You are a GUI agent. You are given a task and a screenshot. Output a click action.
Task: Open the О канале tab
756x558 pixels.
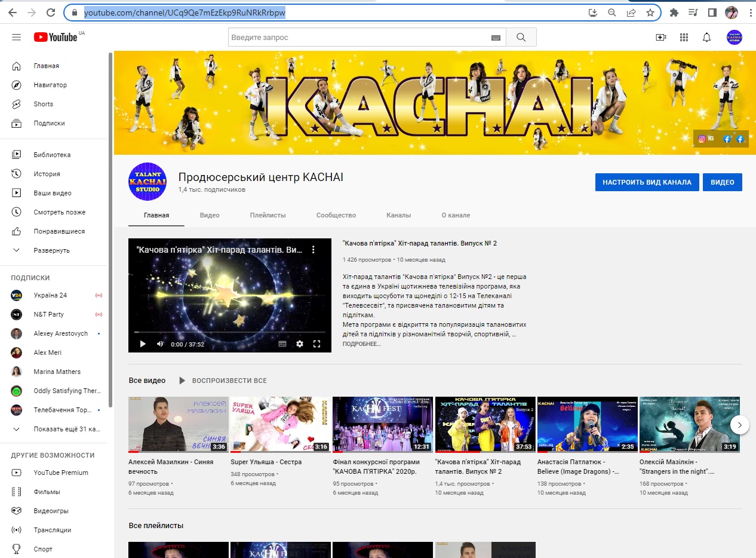[456, 215]
